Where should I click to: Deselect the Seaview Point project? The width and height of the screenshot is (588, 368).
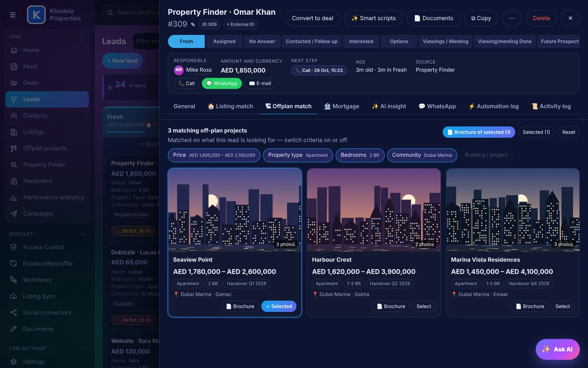[x=279, y=306]
